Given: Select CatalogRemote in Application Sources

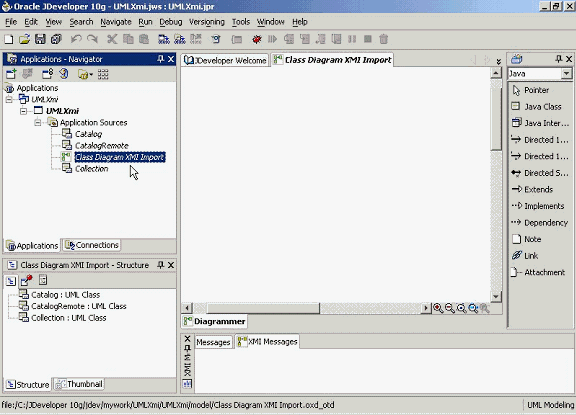Looking at the screenshot, I should pos(102,146).
